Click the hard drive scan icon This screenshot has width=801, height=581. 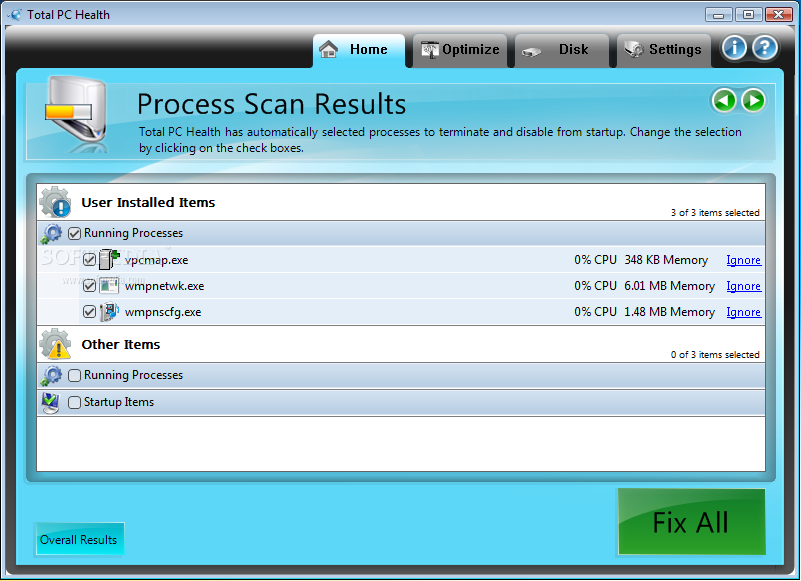click(76, 113)
